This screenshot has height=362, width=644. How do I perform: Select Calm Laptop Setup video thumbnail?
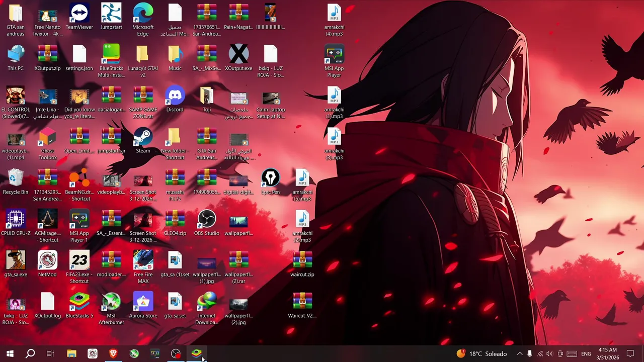[x=271, y=98]
